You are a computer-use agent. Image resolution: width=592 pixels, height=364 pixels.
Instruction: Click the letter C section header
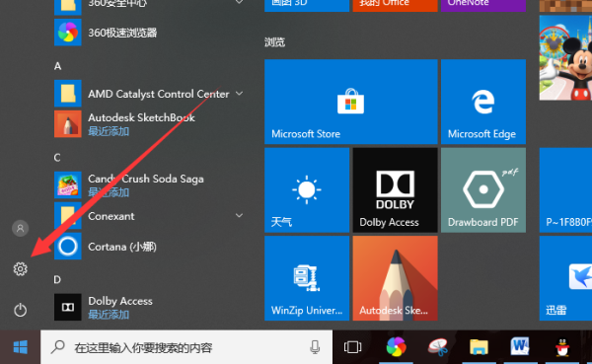click(57, 158)
